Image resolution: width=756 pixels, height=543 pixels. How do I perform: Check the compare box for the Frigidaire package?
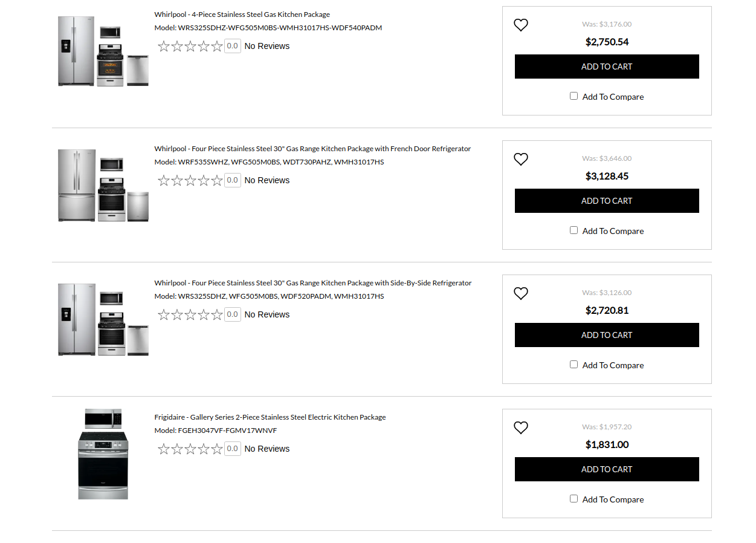tap(573, 498)
